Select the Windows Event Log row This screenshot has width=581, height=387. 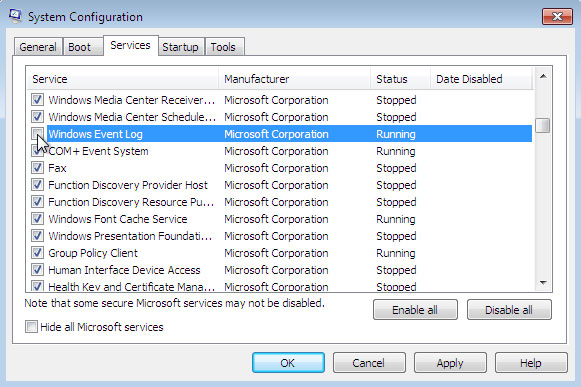280,134
